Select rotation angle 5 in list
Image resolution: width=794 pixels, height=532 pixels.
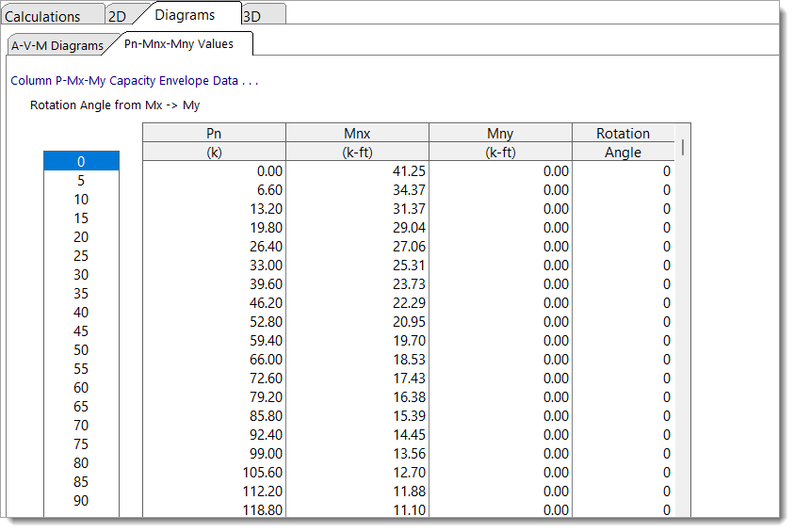[81, 180]
